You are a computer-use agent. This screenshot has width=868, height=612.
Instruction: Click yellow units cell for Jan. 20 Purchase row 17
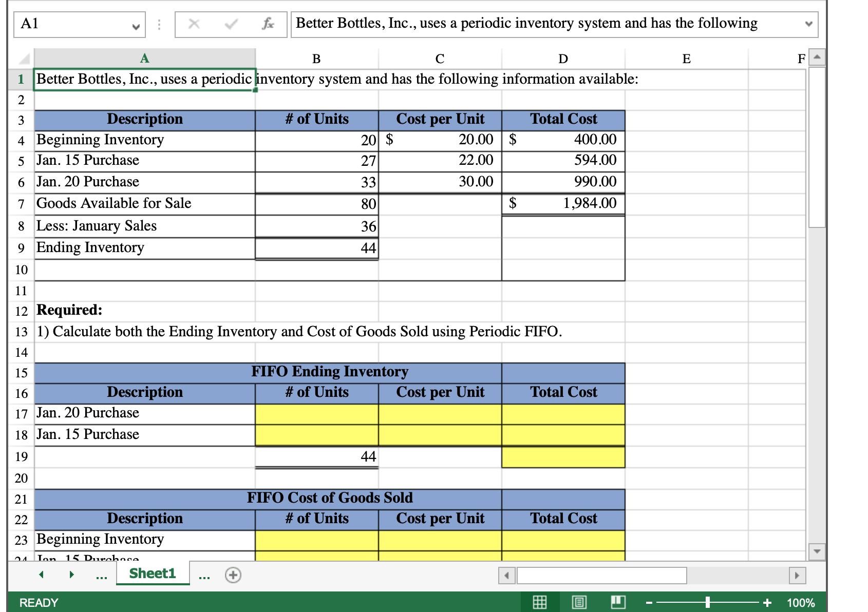tap(317, 414)
